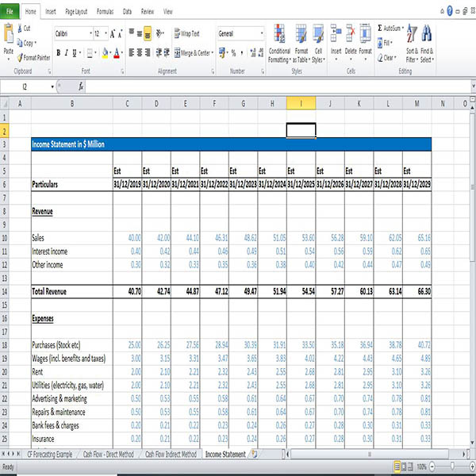
Task: Toggle Italic formatting
Action: [x=66, y=53]
